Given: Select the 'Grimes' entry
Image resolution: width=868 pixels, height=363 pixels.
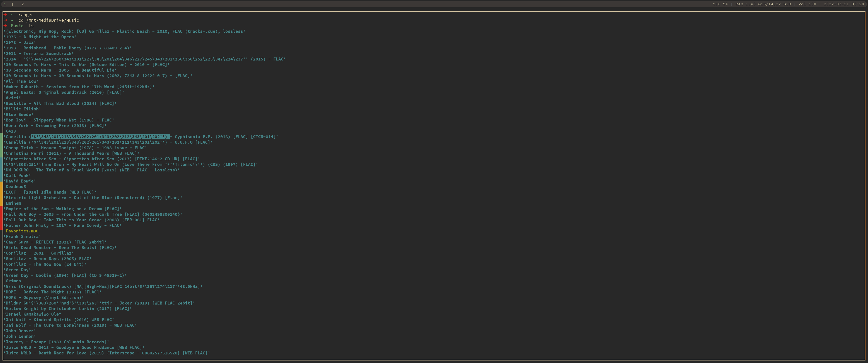Looking at the screenshot, I should (13, 281).
